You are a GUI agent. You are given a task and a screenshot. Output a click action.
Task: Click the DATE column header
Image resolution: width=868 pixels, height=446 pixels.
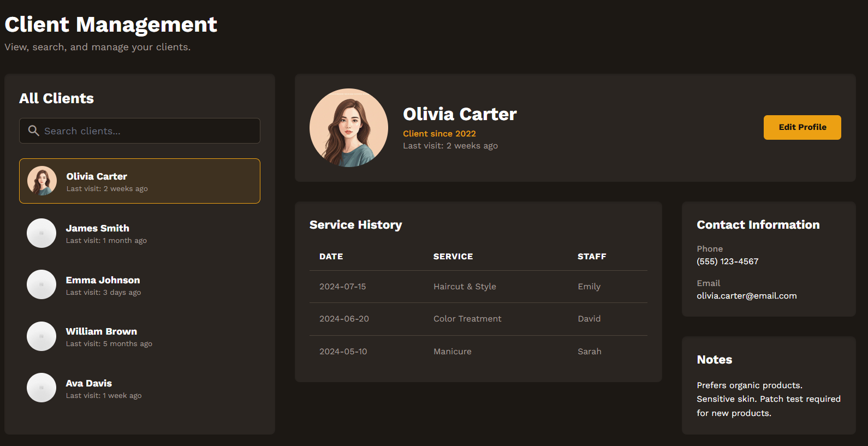click(331, 257)
